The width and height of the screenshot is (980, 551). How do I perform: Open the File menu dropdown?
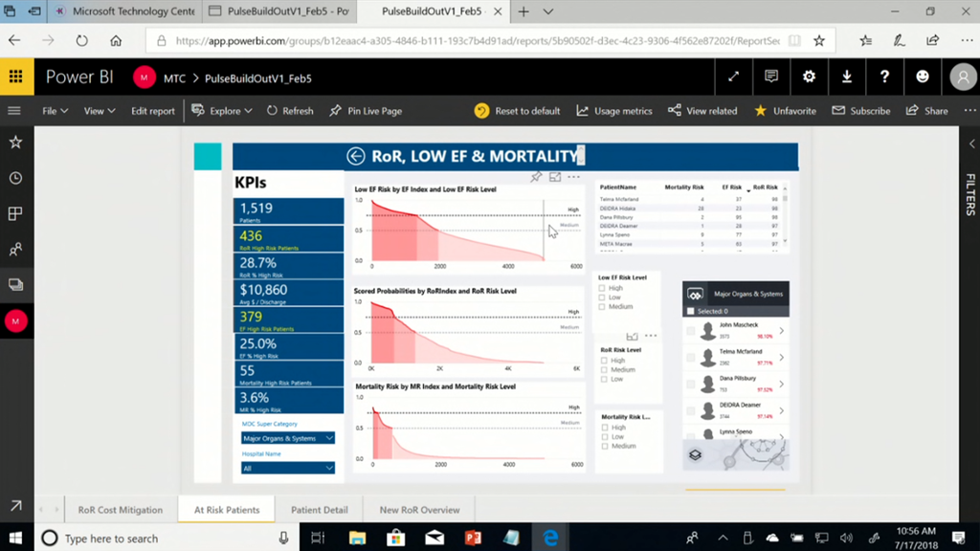pos(55,111)
